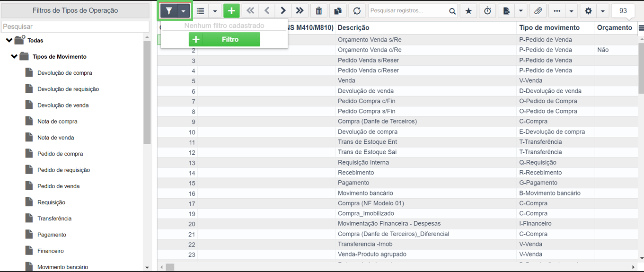Go to first record with double-left arrows
This screenshot has width=644, height=272.
tap(250, 11)
